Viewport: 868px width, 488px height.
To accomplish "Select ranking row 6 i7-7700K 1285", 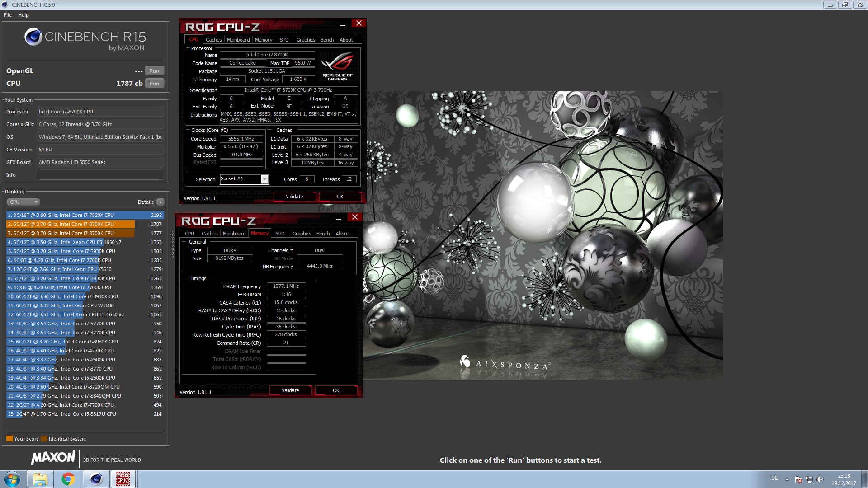I will tap(85, 260).
